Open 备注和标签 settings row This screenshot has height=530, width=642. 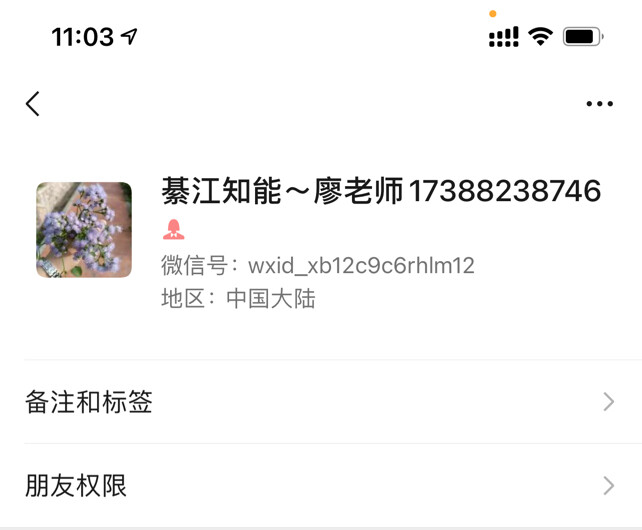(321, 402)
